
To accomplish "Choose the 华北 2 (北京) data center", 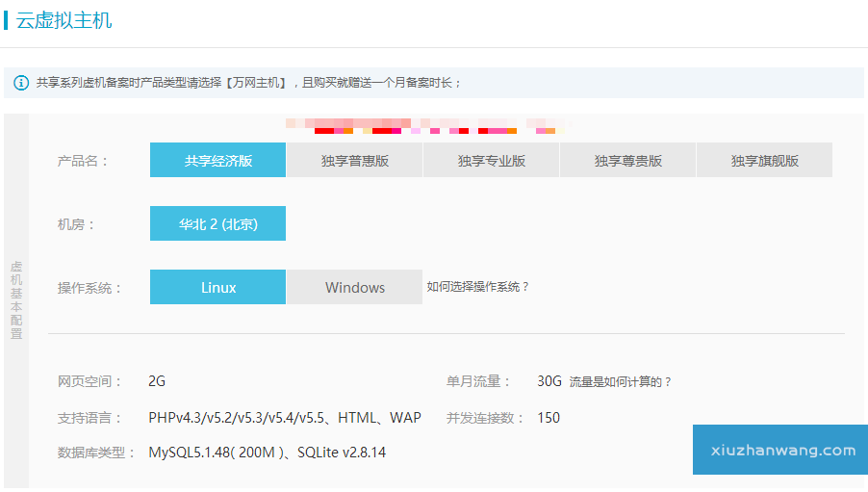I will click(217, 224).
